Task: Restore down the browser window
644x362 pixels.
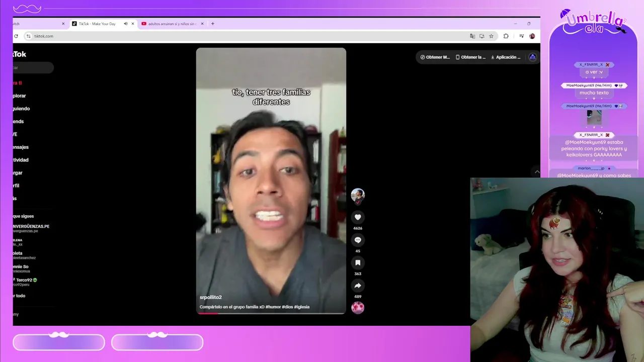Action: click(x=529, y=24)
